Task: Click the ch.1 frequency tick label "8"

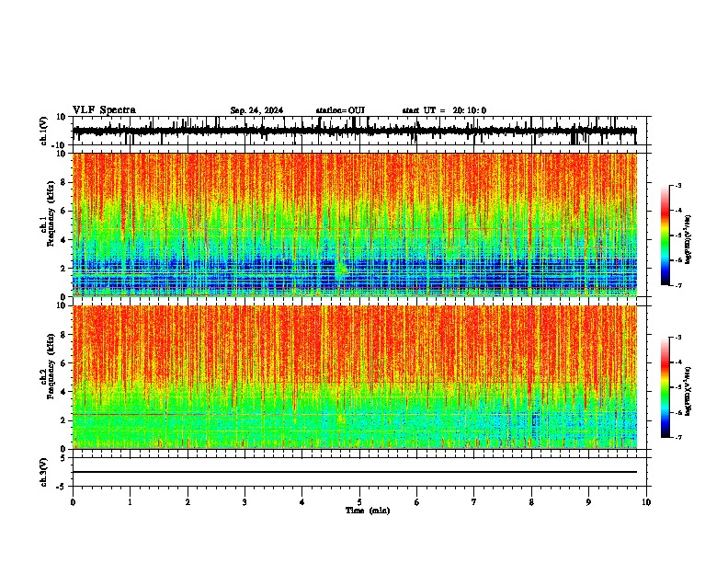Action: pyautogui.click(x=63, y=182)
